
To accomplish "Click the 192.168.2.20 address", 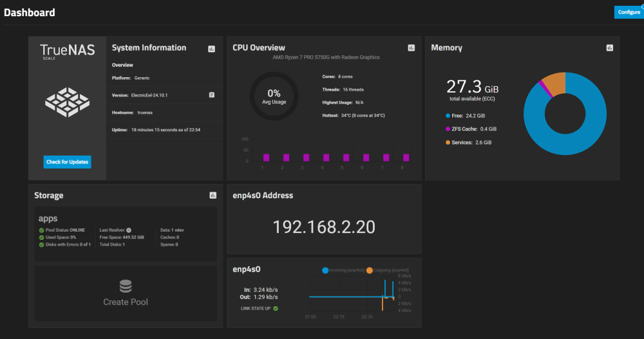I will [x=324, y=227].
